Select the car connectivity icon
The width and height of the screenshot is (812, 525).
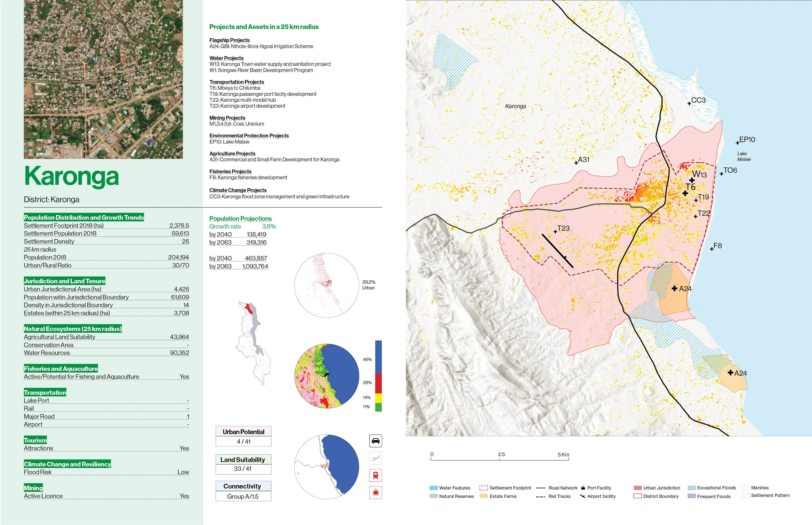[375, 440]
